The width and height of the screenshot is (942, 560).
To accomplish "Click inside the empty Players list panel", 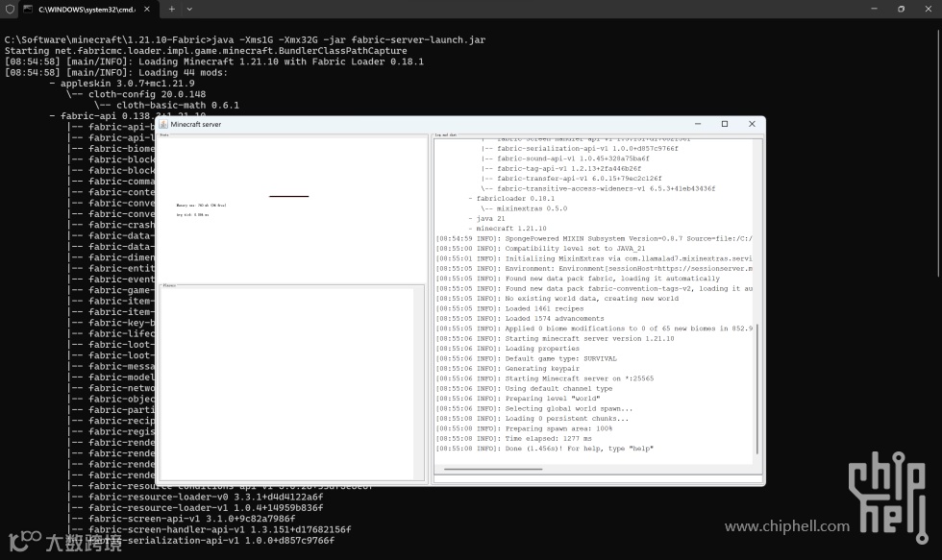I will (287, 383).
